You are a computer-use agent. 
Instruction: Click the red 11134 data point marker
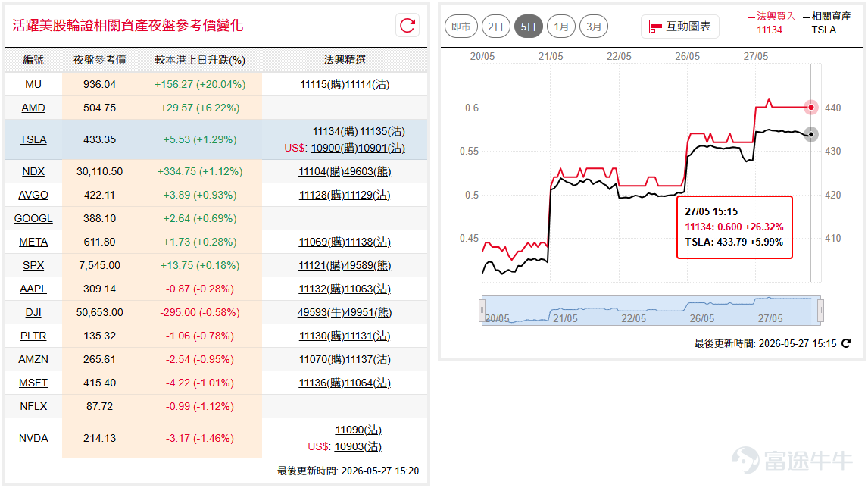[811, 108]
